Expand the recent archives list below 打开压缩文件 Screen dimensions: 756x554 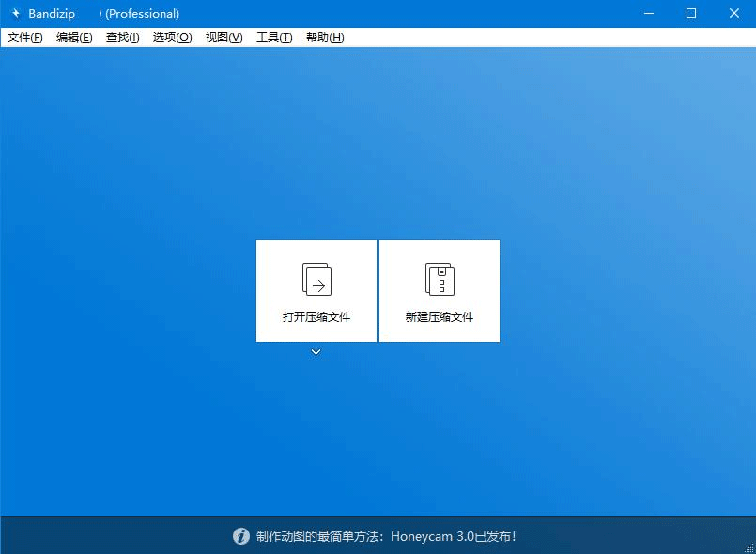(x=316, y=352)
